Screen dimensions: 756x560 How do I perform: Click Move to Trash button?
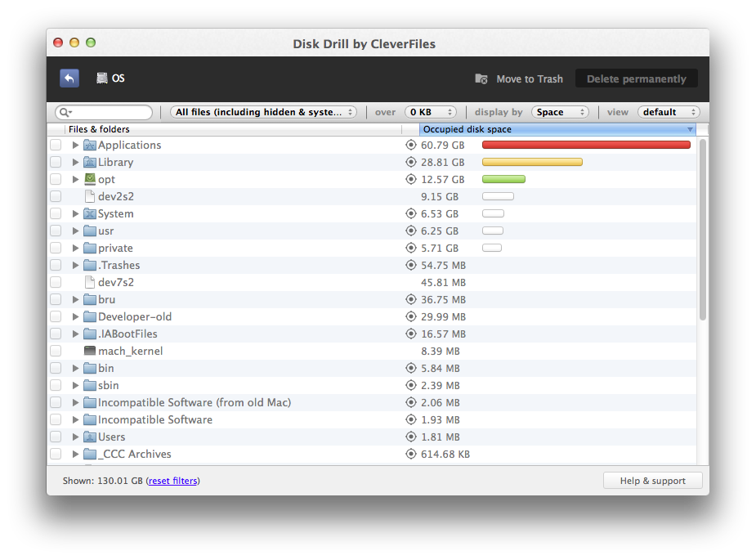[x=519, y=78]
